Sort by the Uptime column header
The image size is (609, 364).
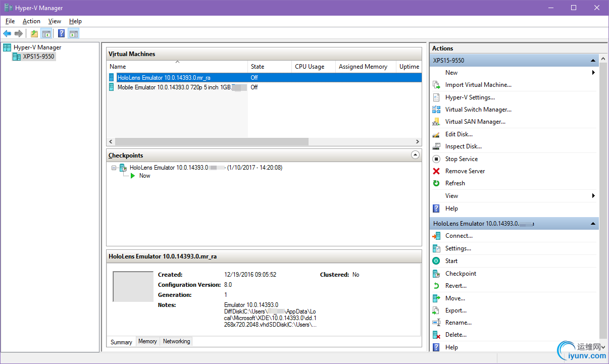[x=409, y=67]
